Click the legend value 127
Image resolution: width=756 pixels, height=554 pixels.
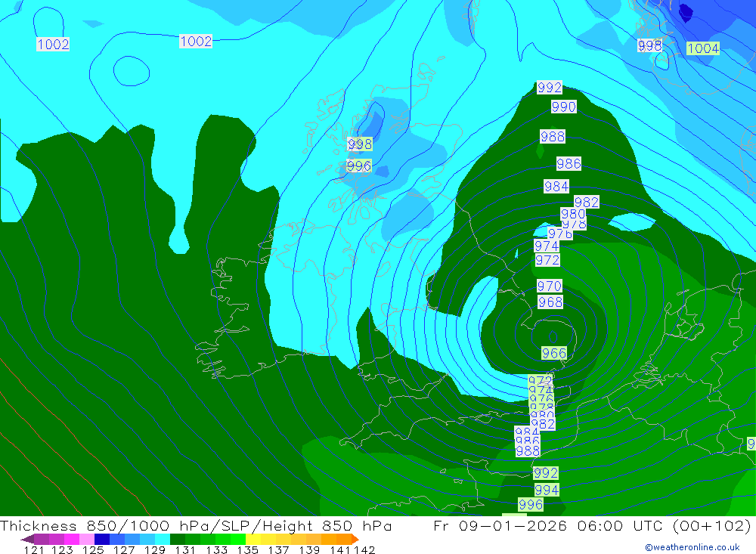[x=124, y=549]
